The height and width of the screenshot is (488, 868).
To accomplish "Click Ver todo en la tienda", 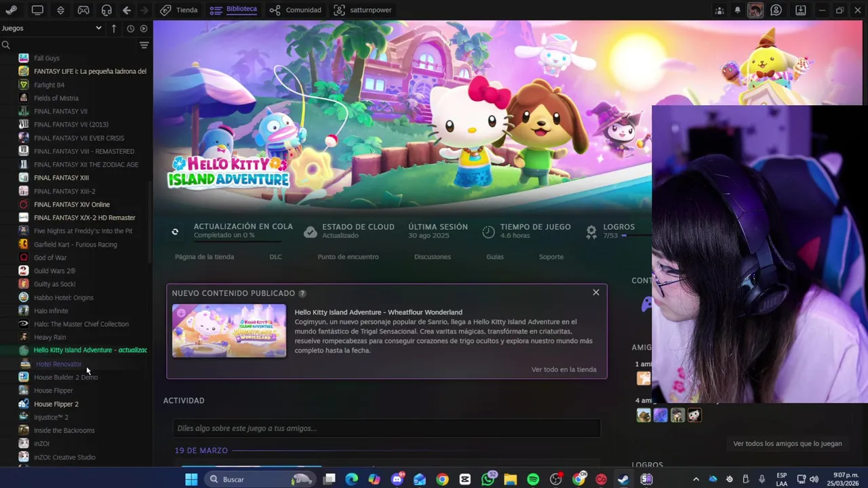I will pyautogui.click(x=564, y=369).
